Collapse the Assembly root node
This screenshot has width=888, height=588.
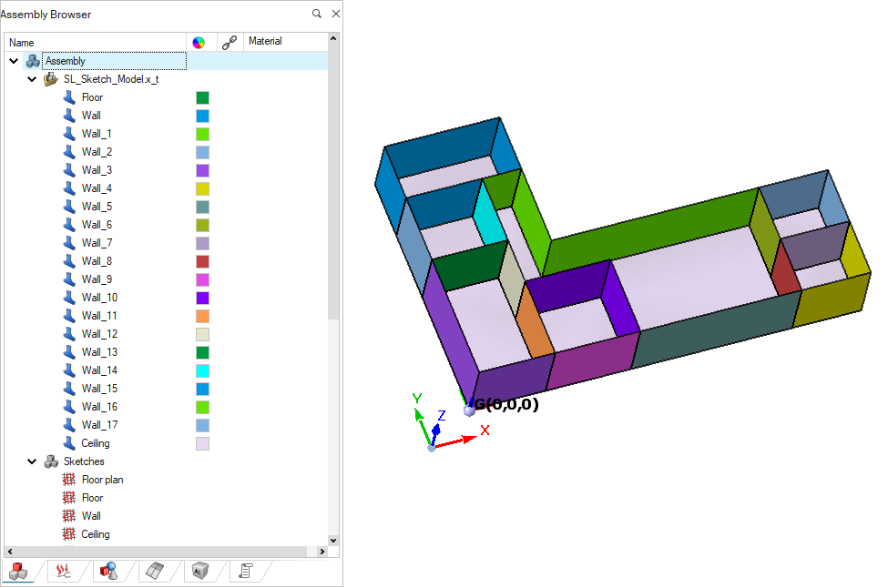pyautogui.click(x=14, y=61)
